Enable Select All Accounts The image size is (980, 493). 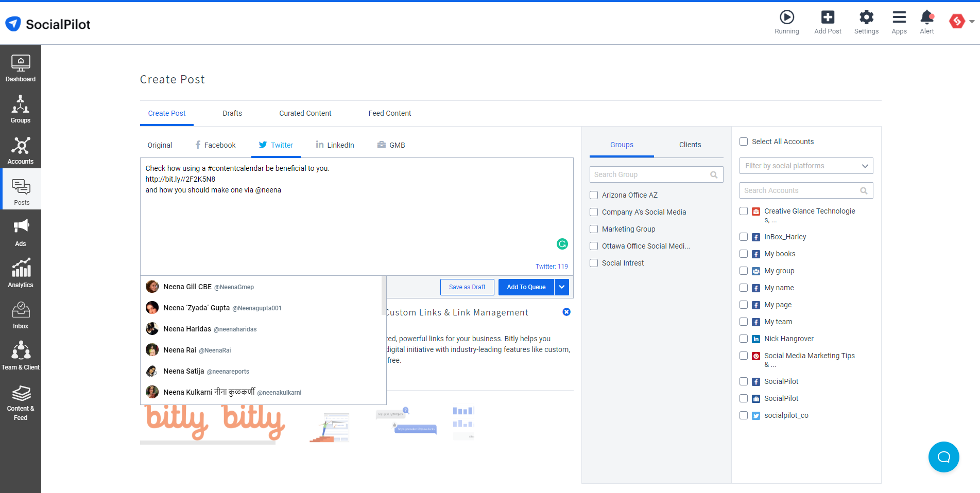[743, 141]
